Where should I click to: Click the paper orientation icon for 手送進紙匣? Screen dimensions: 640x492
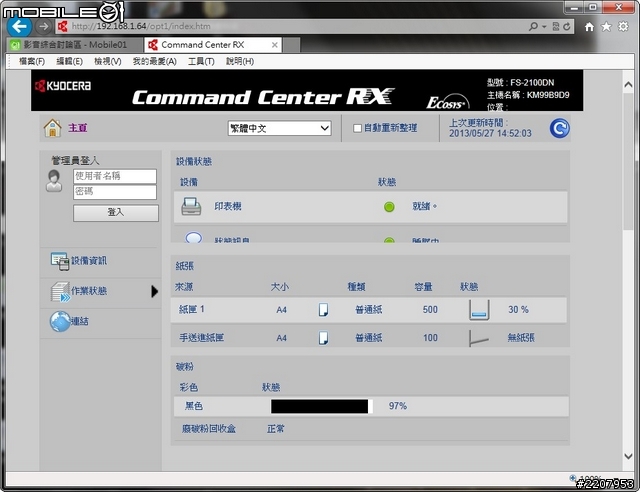tap(323, 338)
